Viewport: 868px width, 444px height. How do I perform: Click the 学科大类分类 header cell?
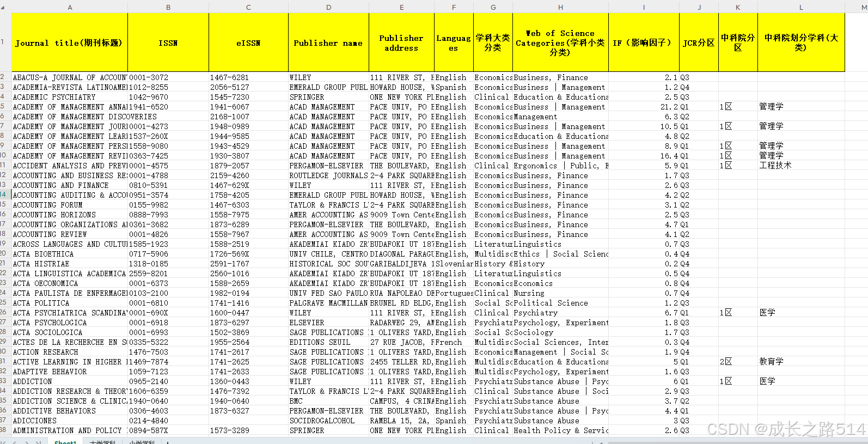tap(493, 42)
